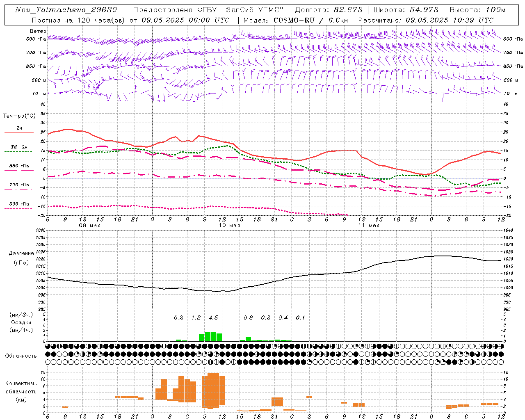Click the dotted line under the '500 гПа' legend
This screenshot has height=420, width=525.
19,209
